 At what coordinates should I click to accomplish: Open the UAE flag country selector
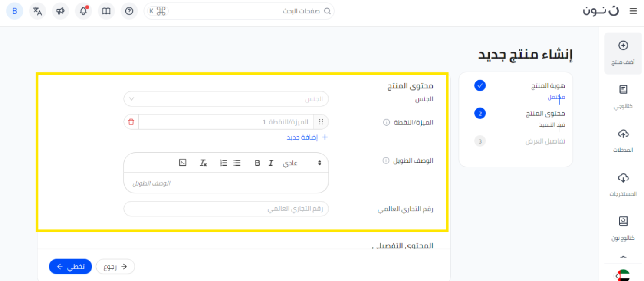point(623,276)
